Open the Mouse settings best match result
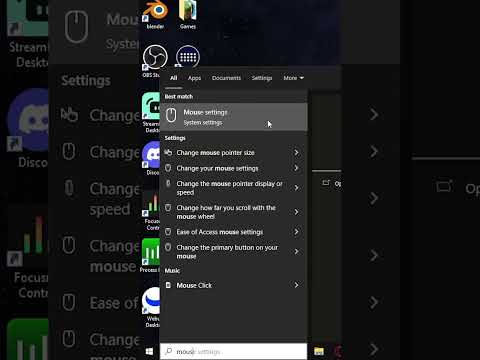Screen dimensions: 480x360 (x=233, y=117)
